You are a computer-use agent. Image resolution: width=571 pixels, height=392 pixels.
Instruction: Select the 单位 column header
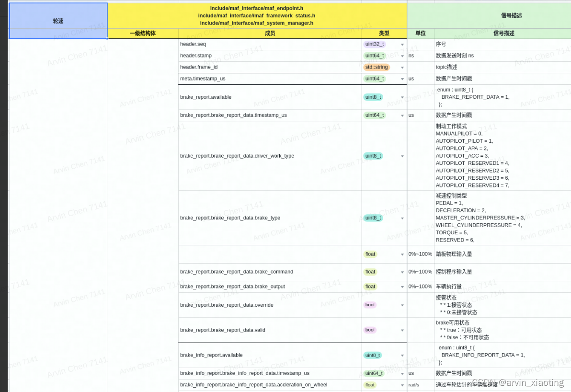tap(421, 33)
